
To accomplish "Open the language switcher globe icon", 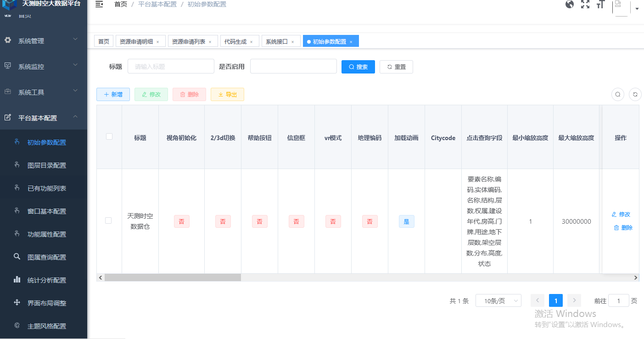I will pyautogui.click(x=570, y=4).
